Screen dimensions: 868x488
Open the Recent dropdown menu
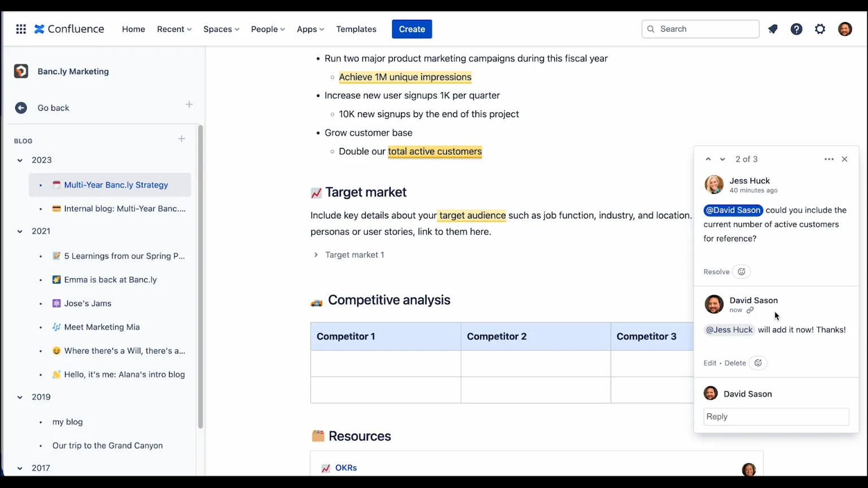(174, 29)
